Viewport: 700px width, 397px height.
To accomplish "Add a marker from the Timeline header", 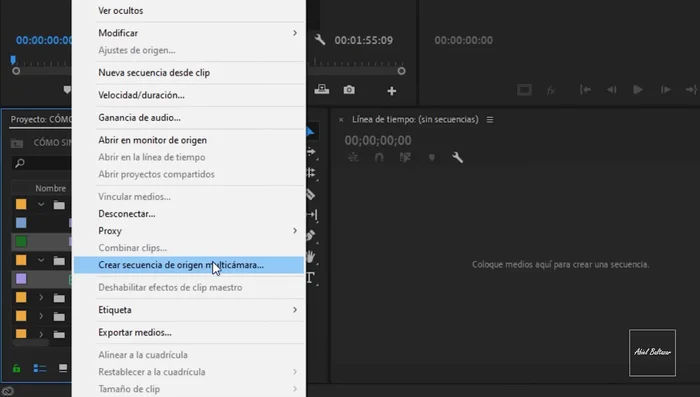I will pyautogui.click(x=432, y=157).
